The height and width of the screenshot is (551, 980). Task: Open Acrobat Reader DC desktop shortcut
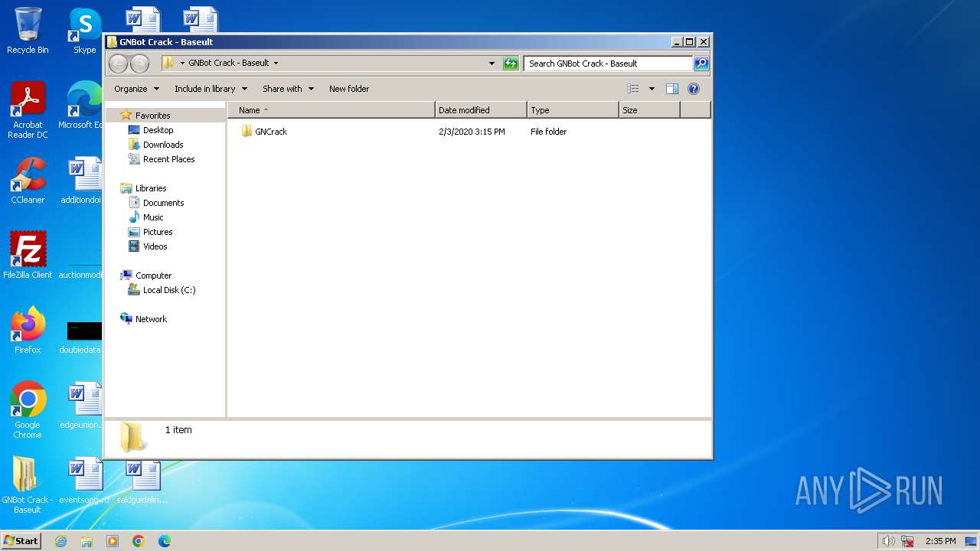click(x=28, y=110)
